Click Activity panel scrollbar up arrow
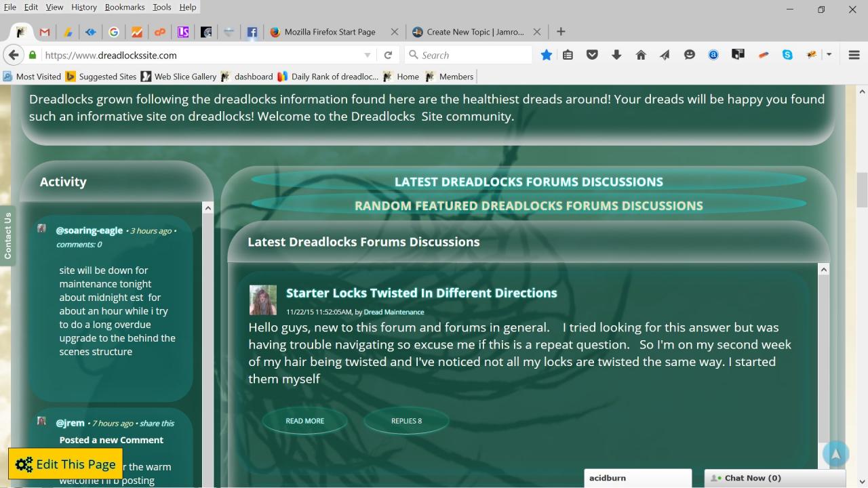 pyautogui.click(x=208, y=208)
